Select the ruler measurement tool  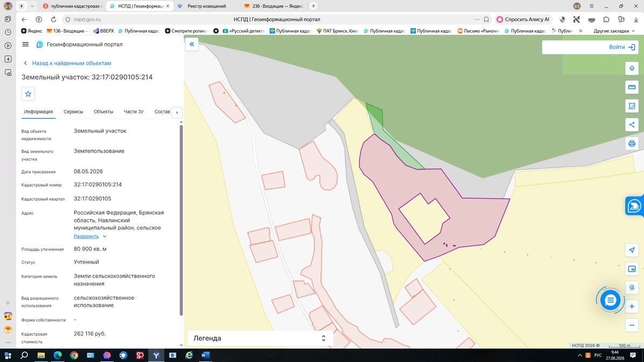tap(632, 87)
